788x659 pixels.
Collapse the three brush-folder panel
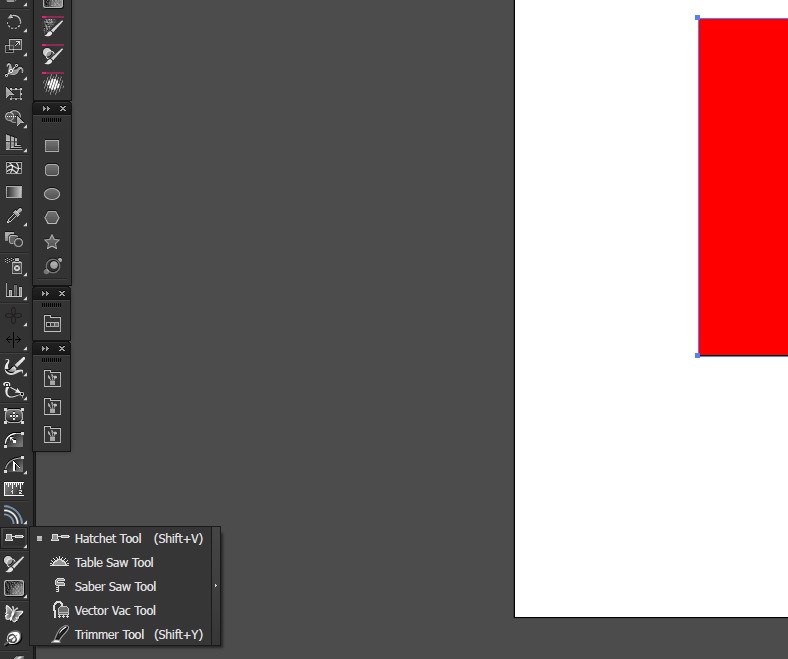pos(45,348)
